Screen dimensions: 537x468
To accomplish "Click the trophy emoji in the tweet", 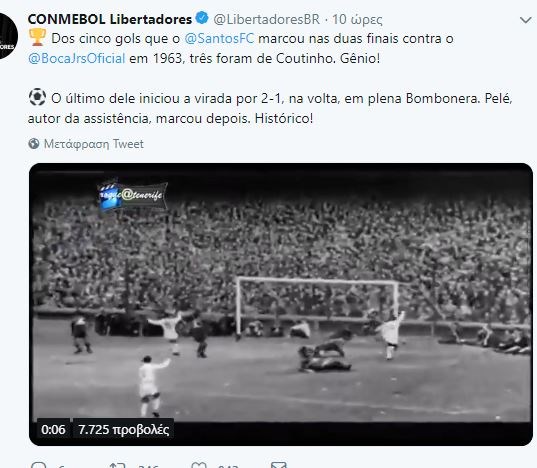I will (37, 37).
